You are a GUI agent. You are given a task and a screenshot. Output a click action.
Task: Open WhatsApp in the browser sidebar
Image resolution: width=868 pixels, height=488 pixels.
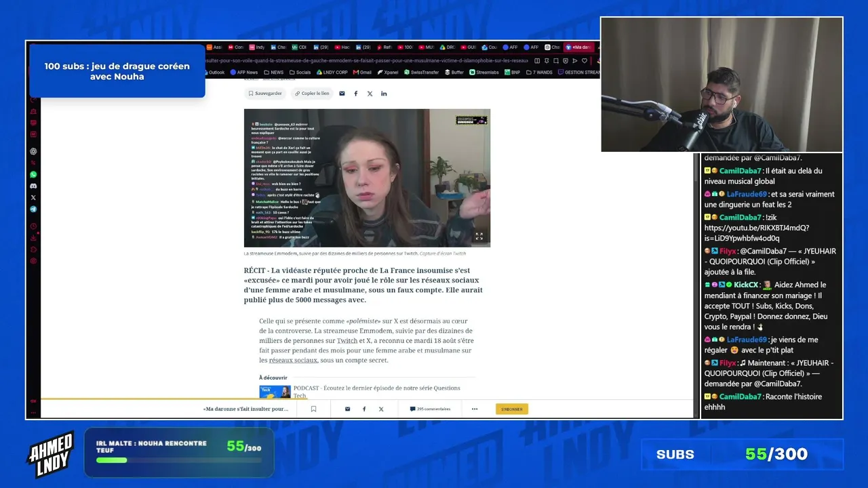tap(33, 174)
